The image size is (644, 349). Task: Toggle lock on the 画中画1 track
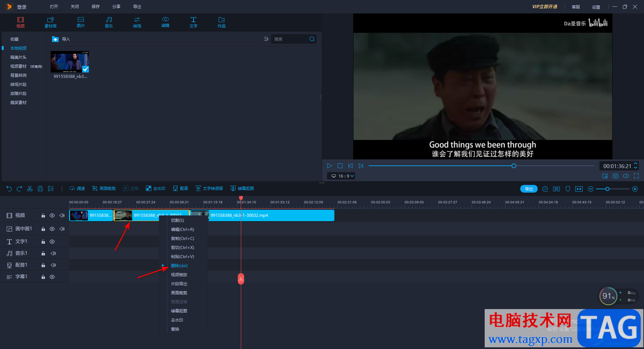pos(43,229)
